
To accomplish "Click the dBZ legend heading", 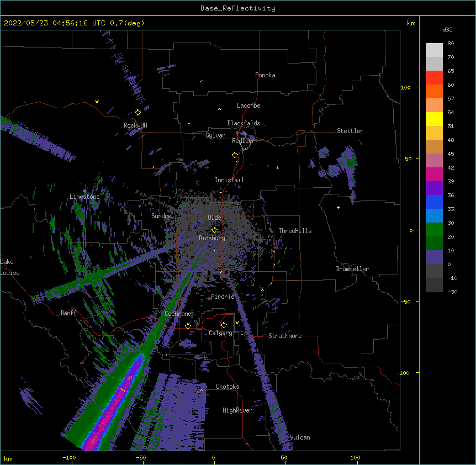I will (x=447, y=29).
